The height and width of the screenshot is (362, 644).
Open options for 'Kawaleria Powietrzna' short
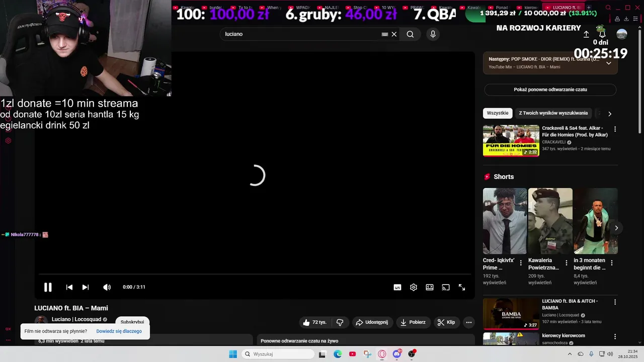click(x=567, y=263)
